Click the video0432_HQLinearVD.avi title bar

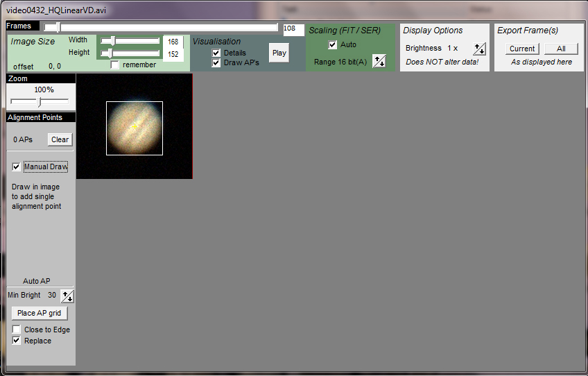(294, 10)
